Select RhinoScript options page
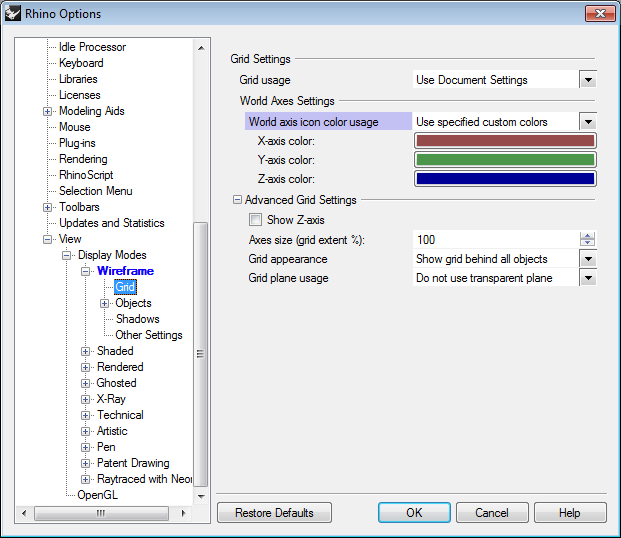 [86, 175]
